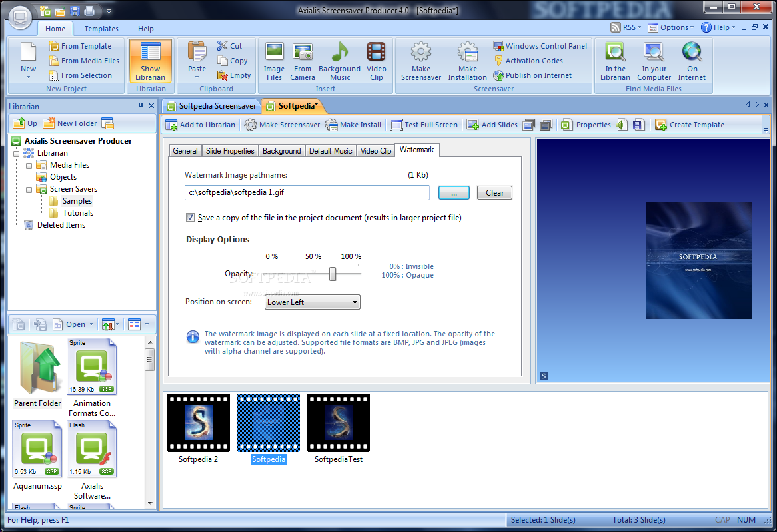The height and width of the screenshot is (532, 777).
Task: Click the Watermark Image pathname field
Action: click(x=307, y=192)
